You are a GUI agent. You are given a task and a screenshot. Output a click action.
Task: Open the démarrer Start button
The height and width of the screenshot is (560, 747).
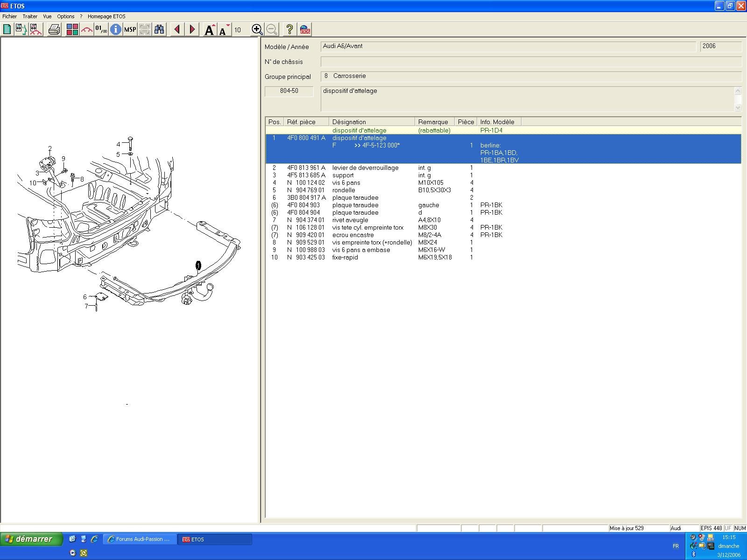pos(31,539)
